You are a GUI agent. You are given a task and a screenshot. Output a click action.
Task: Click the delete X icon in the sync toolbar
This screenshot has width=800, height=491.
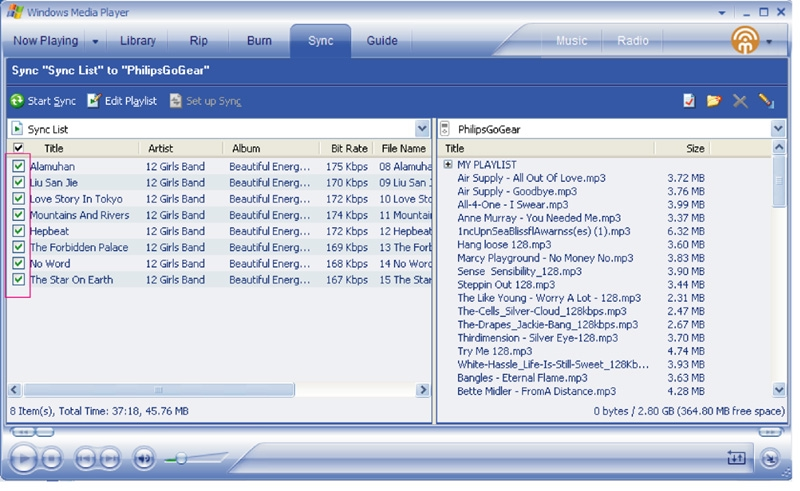coord(740,101)
